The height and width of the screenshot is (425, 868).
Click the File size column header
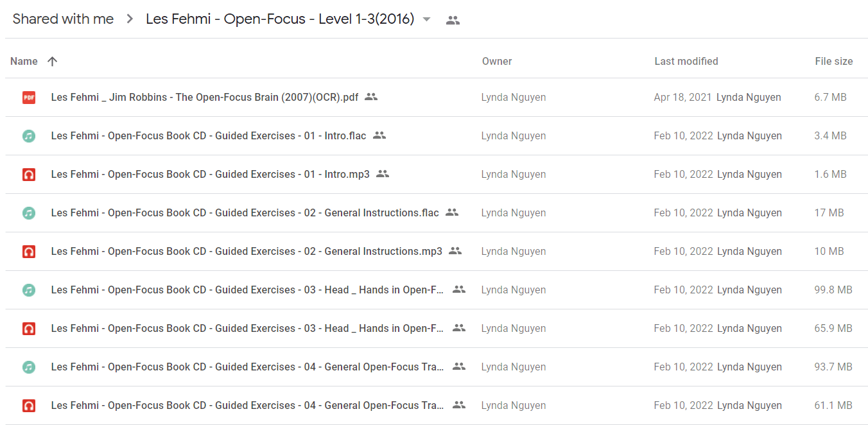[834, 62]
